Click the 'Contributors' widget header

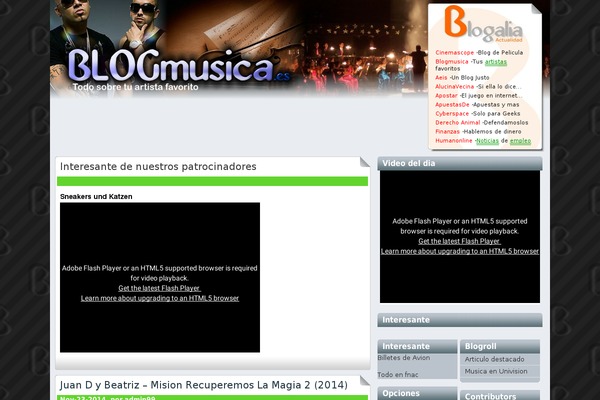click(500, 396)
